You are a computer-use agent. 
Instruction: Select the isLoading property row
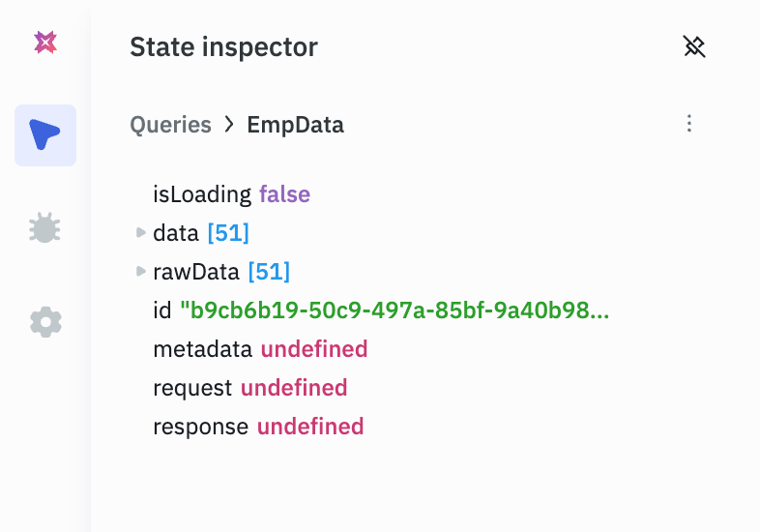coord(201,194)
